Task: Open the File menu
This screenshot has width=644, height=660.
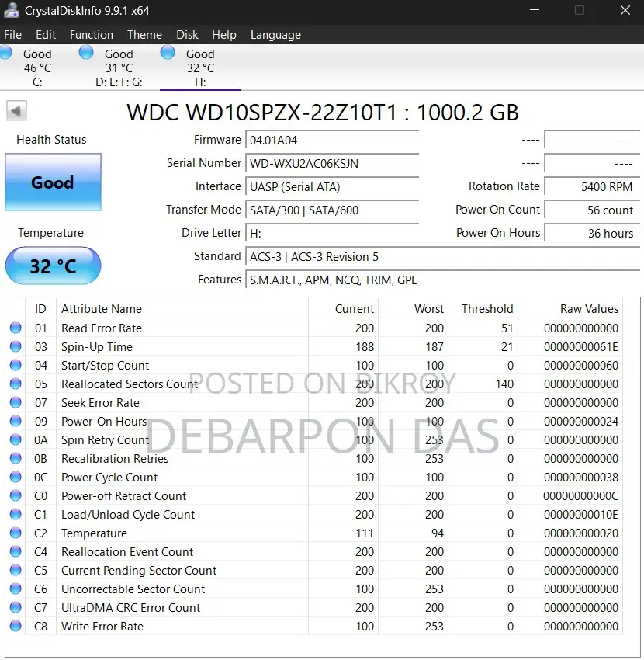Action: 12,34
